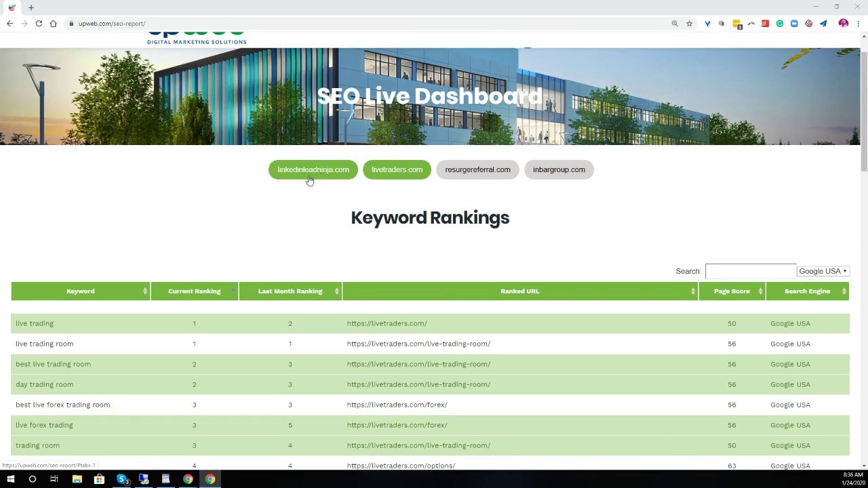Open a new browser tab with the plus icon
868x488 pixels.
[x=31, y=7]
